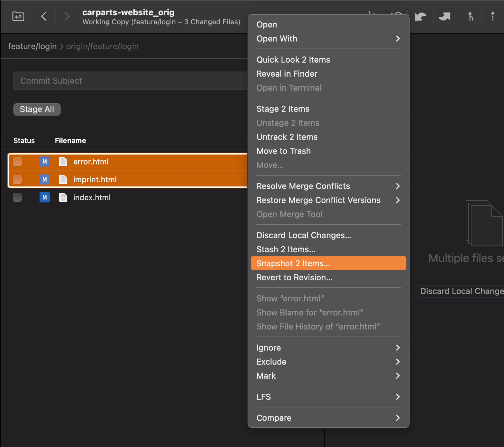Expand the Ignore submenu
The image size is (504, 447).
coord(328,348)
